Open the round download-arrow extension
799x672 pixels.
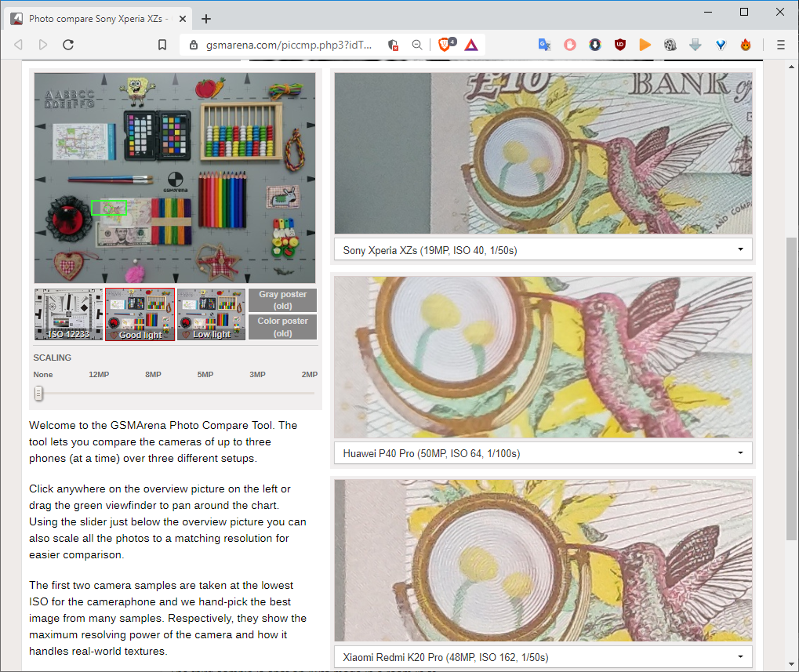[x=594, y=45]
